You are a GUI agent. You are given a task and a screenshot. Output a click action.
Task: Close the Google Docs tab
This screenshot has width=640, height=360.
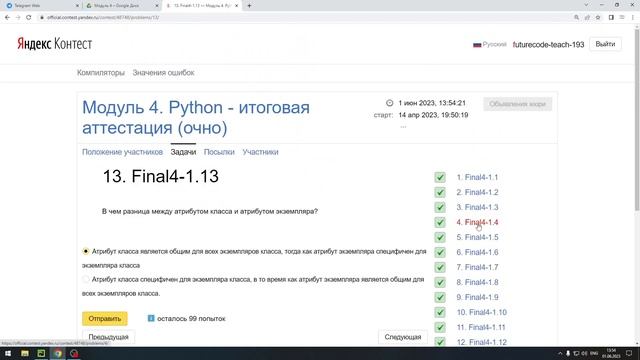click(157, 6)
